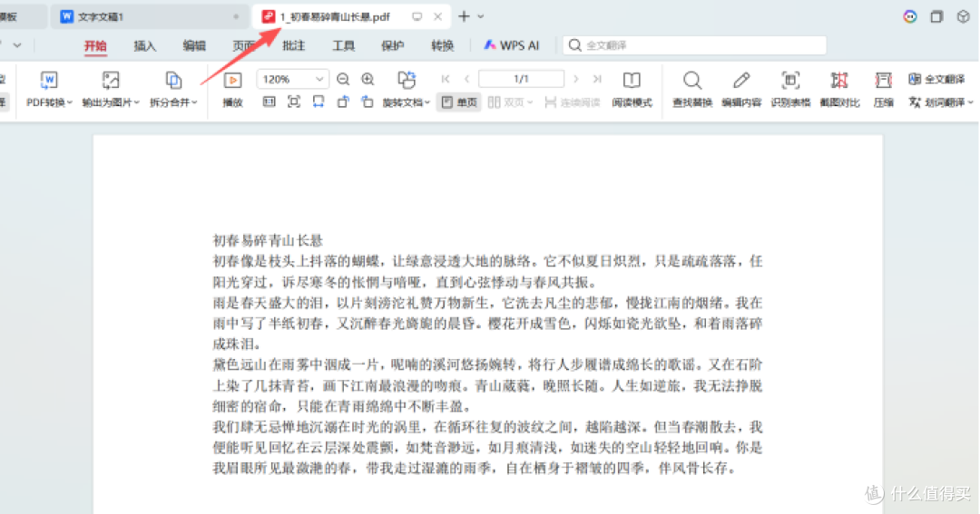
Task: Zoom in with the plus magnifier
Action: coord(367,79)
